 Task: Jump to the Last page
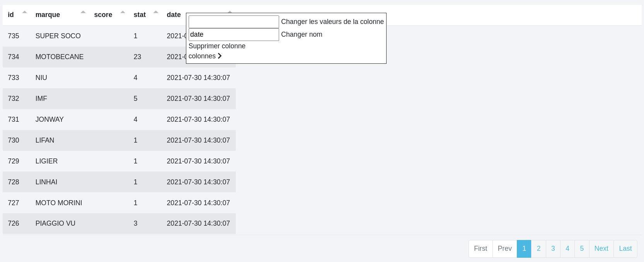point(625,248)
